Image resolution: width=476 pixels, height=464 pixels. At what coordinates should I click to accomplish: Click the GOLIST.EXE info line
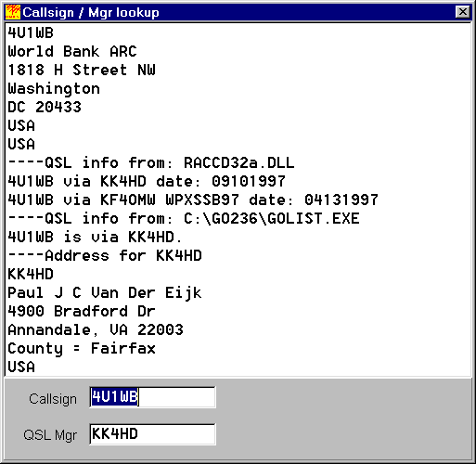[184, 219]
